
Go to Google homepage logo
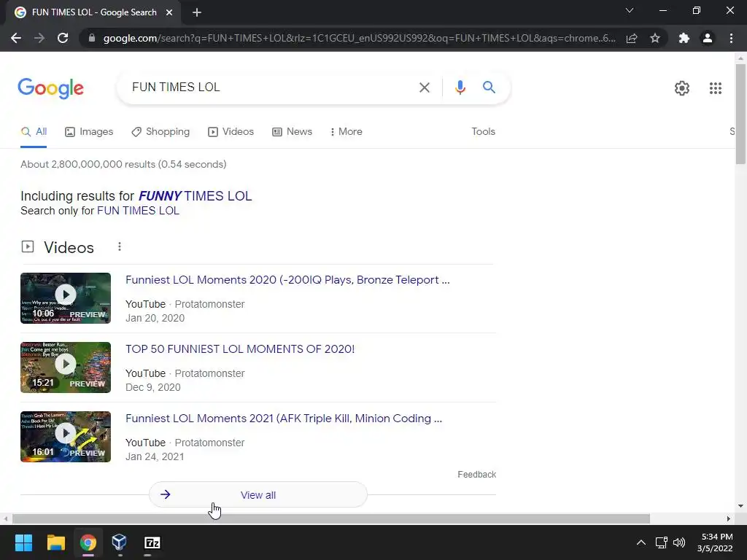point(50,88)
